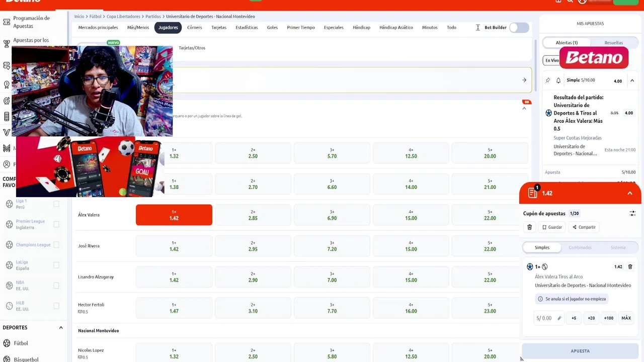The width and height of the screenshot is (644, 362).
Task: Open the Todo markets tab
Action: pos(452,28)
